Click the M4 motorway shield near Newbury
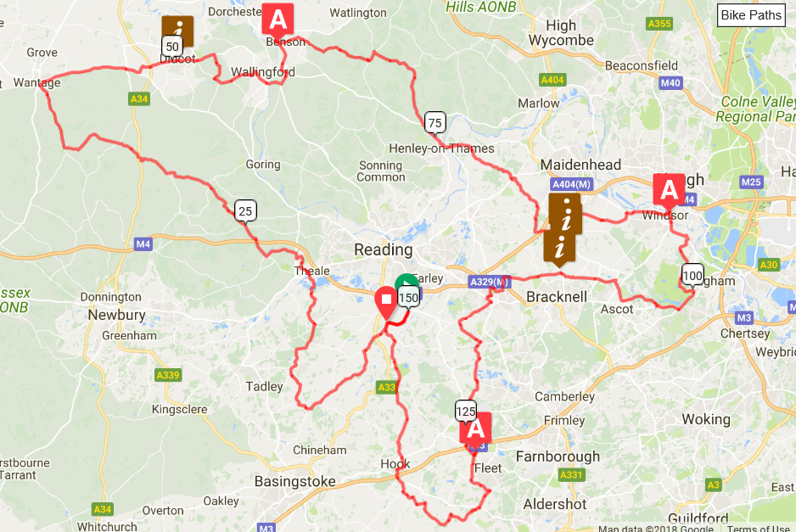Viewport: 796px width, 532px height. pos(143,244)
